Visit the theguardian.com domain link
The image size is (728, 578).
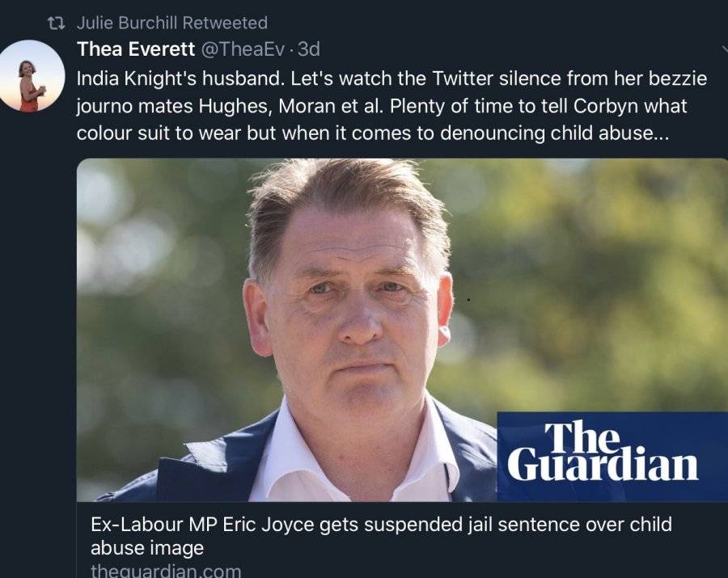tap(166, 570)
